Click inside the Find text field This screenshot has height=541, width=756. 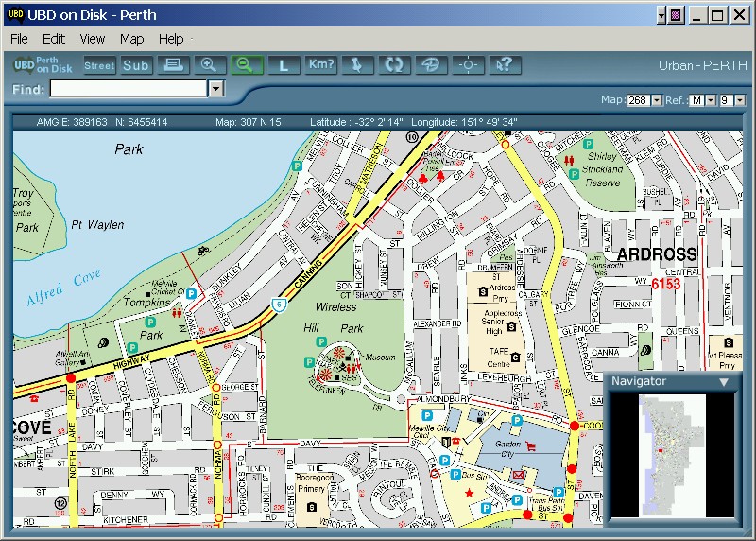(x=129, y=89)
